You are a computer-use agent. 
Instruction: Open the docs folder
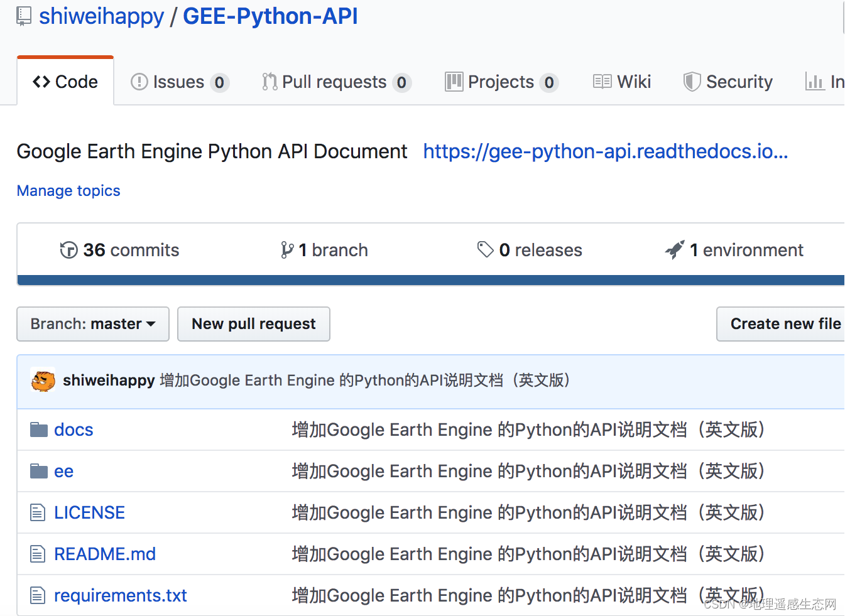[74, 430]
